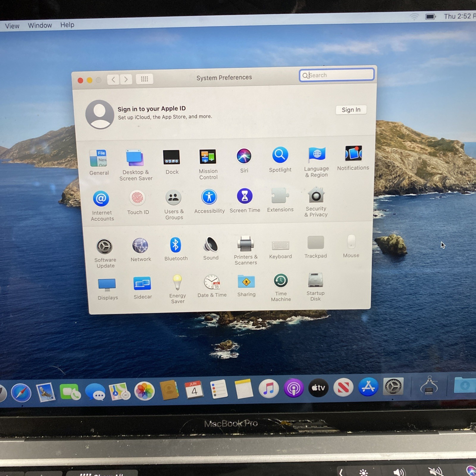The height and width of the screenshot is (476, 476).
Task: Open Users & Groups pane
Action: pos(173,197)
